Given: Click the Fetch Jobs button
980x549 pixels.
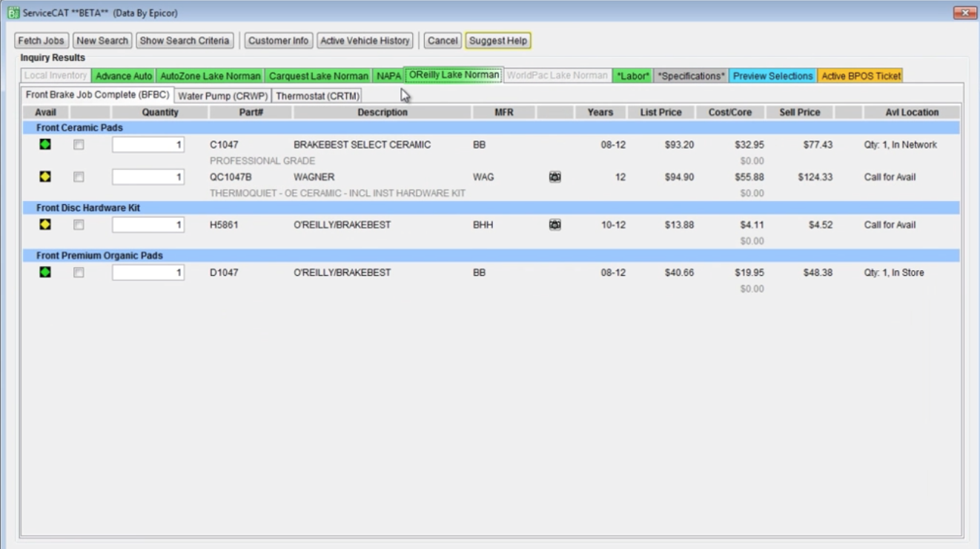Looking at the screenshot, I should pyautogui.click(x=42, y=41).
